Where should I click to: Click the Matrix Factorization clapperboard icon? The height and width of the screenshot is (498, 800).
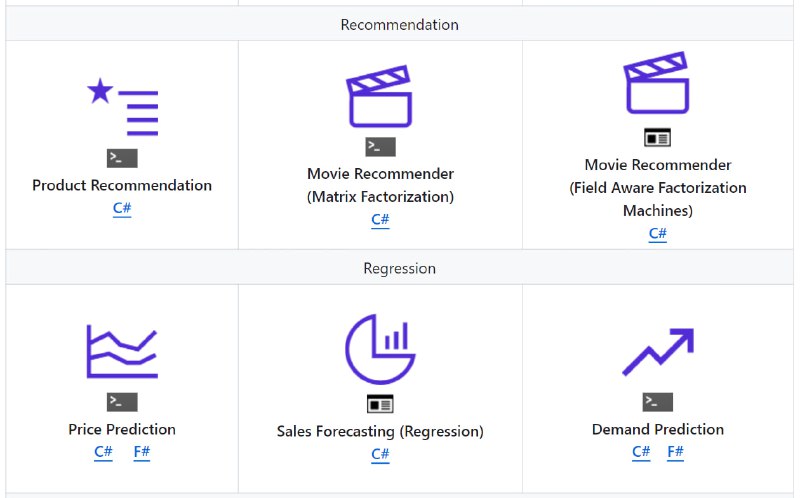point(380,96)
